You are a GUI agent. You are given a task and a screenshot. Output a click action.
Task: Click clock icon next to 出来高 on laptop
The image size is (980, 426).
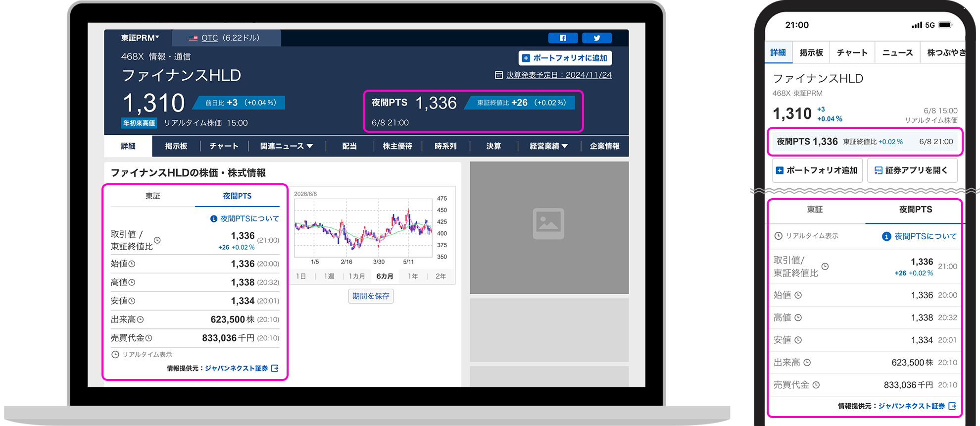[141, 319]
